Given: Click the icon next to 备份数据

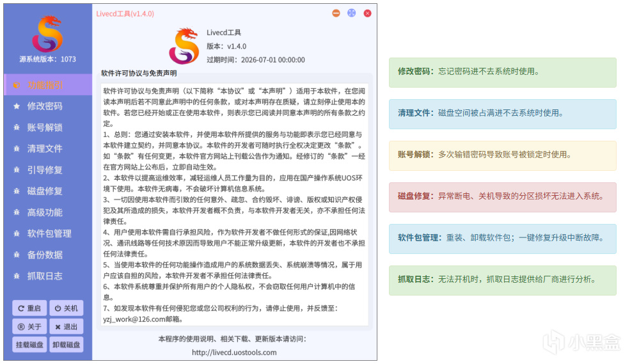Looking at the screenshot, I should pyautogui.click(x=17, y=255).
